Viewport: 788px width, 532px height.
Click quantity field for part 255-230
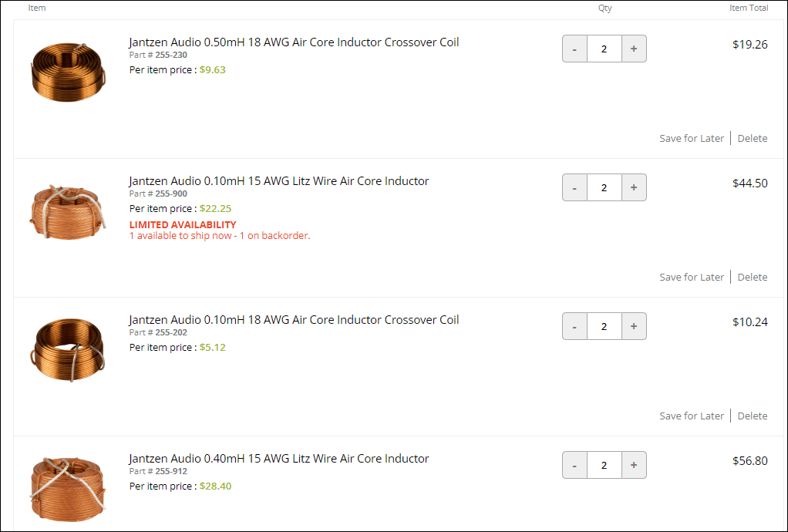(x=604, y=49)
